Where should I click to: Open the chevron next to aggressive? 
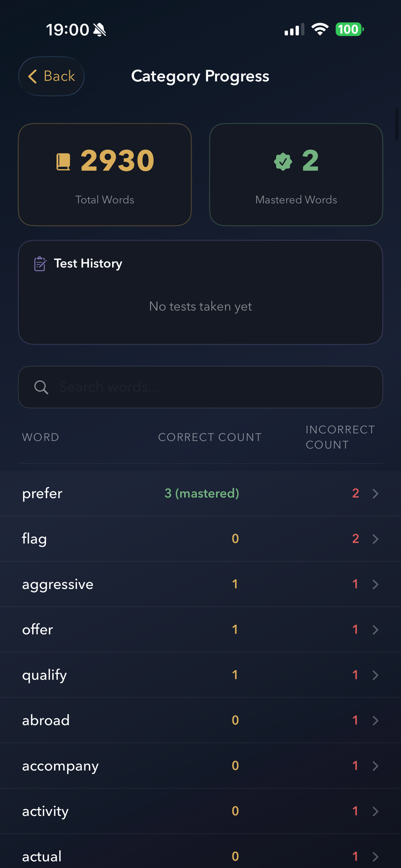point(375,584)
